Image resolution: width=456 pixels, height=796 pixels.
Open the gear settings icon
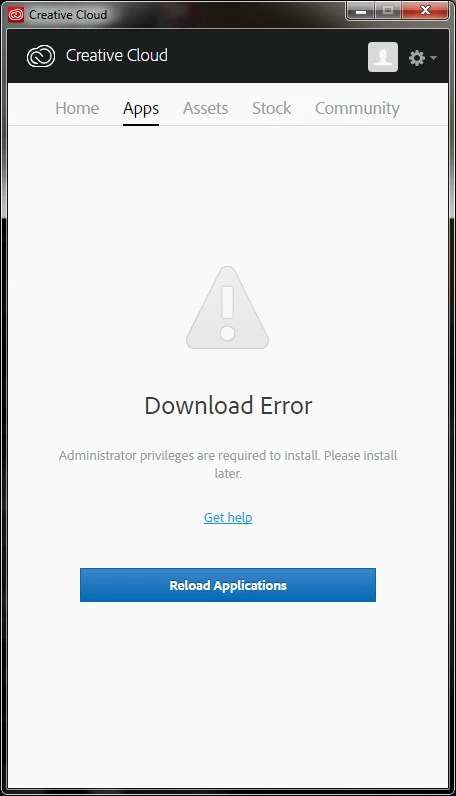click(417, 57)
